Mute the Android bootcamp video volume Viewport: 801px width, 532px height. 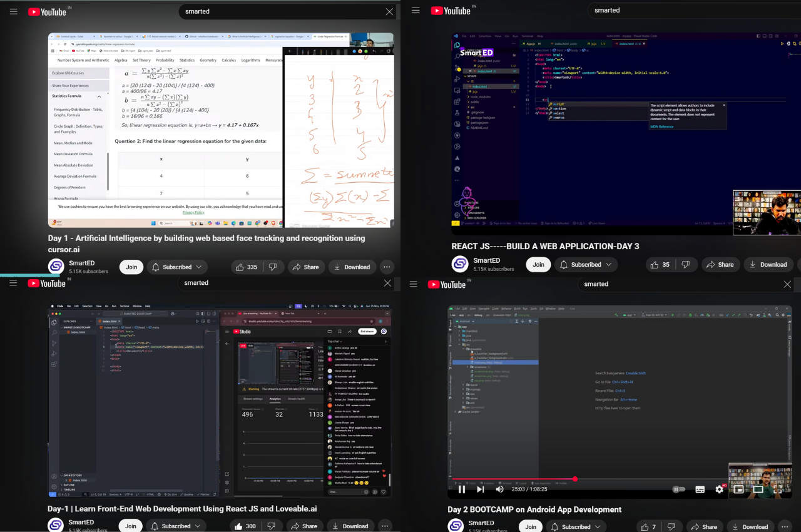[x=500, y=489]
